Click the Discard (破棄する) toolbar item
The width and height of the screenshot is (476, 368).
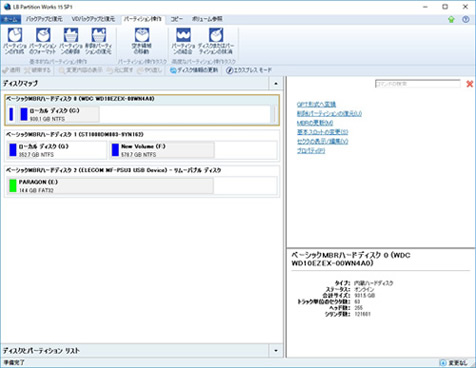[37, 70]
